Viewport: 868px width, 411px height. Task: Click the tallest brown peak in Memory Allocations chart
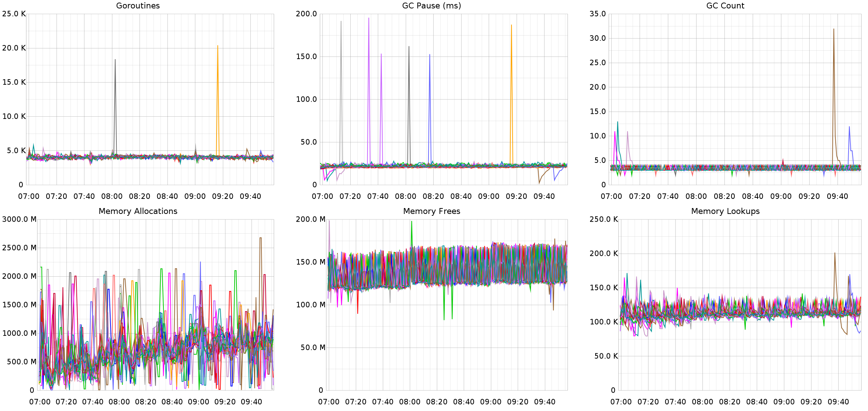click(x=260, y=238)
